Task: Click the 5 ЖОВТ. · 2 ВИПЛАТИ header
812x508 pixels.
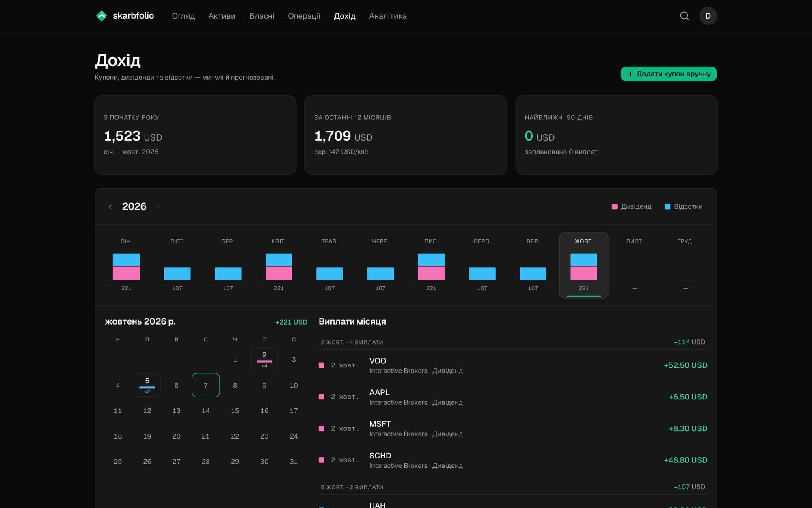Action: (x=352, y=487)
